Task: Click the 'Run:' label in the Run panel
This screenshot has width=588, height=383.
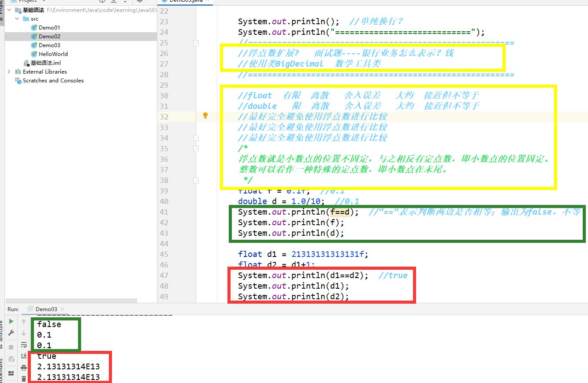Action: tap(13, 309)
